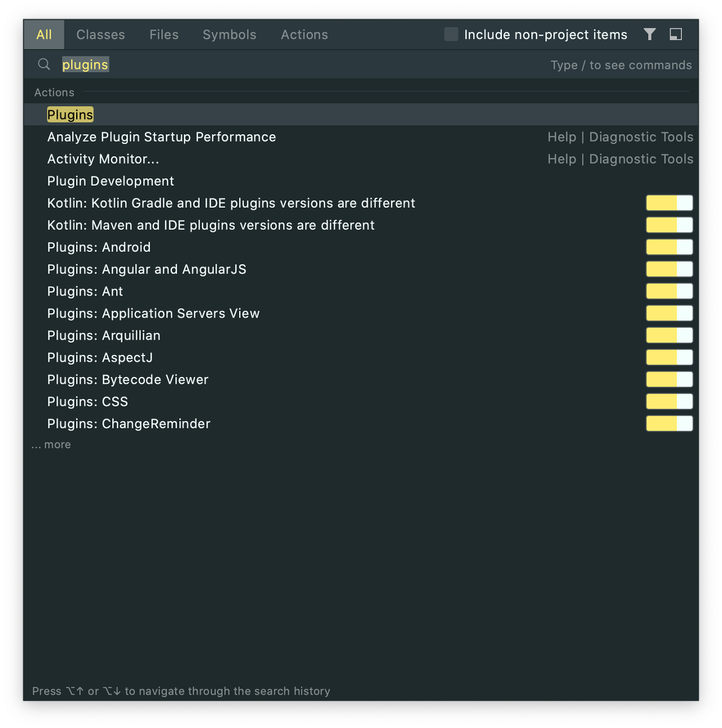
Task: Select 'Plugins: Arquillian' row text
Action: coord(104,335)
